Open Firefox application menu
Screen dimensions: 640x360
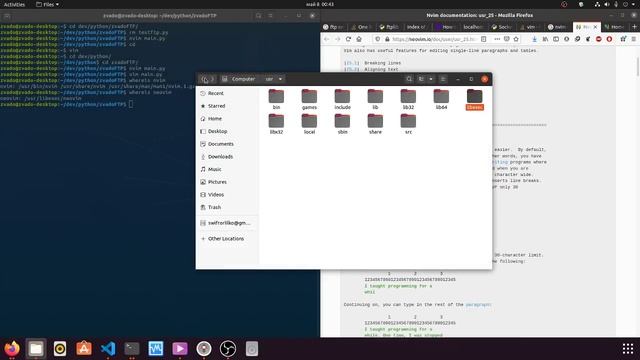634,39
